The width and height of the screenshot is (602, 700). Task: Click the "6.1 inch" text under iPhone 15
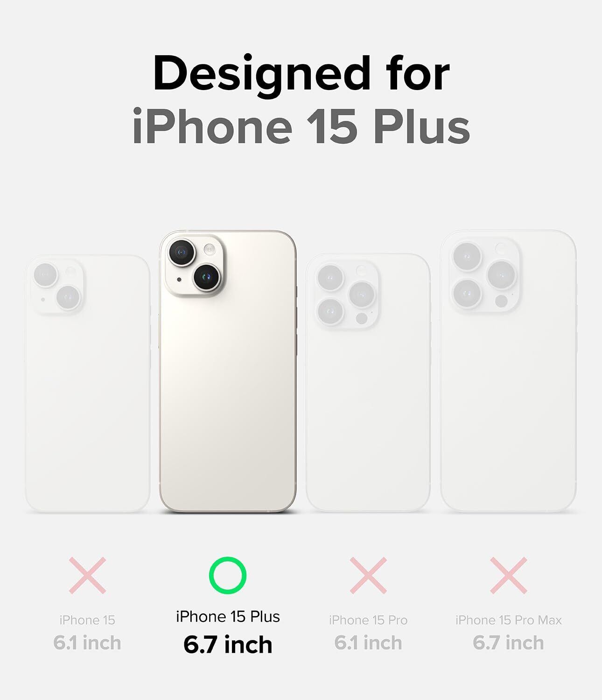[87, 643]
